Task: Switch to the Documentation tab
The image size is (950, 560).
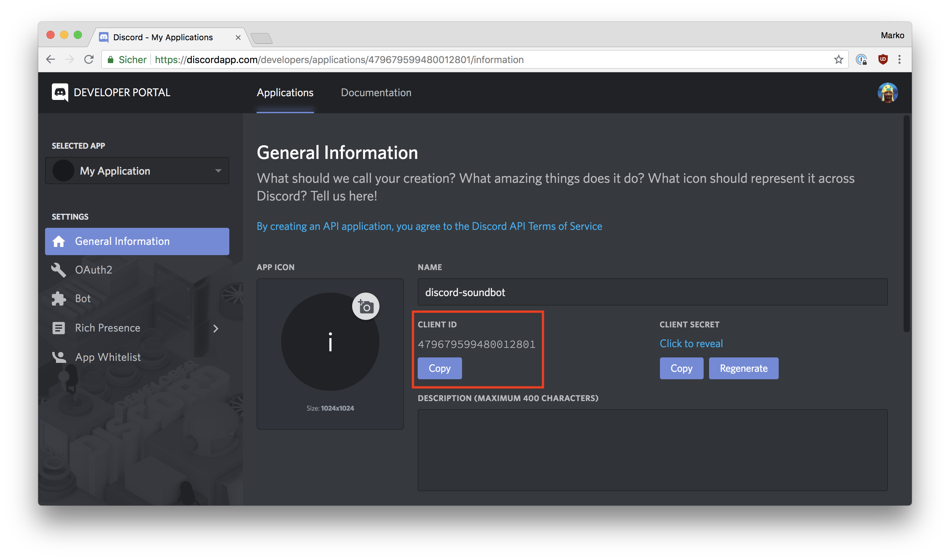Action: click(376, 93)
